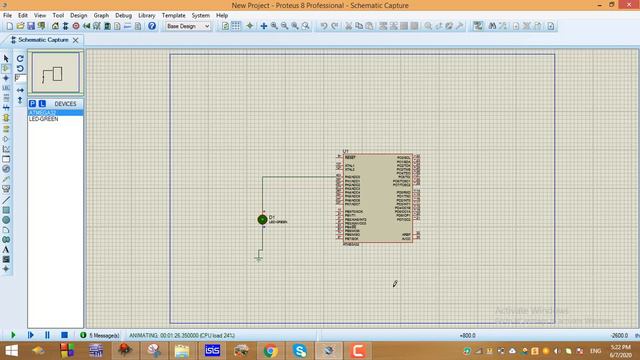Open Skype from the taskbar

pos(300,351)
